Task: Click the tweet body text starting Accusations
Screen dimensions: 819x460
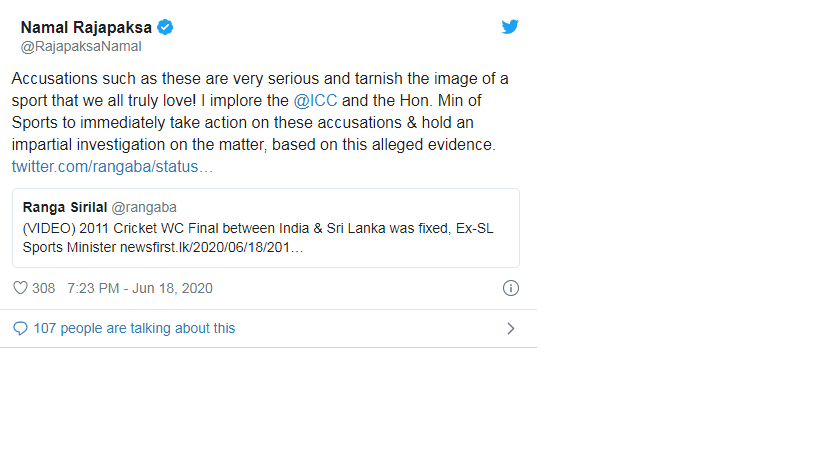Action: (x=260, y=111)
